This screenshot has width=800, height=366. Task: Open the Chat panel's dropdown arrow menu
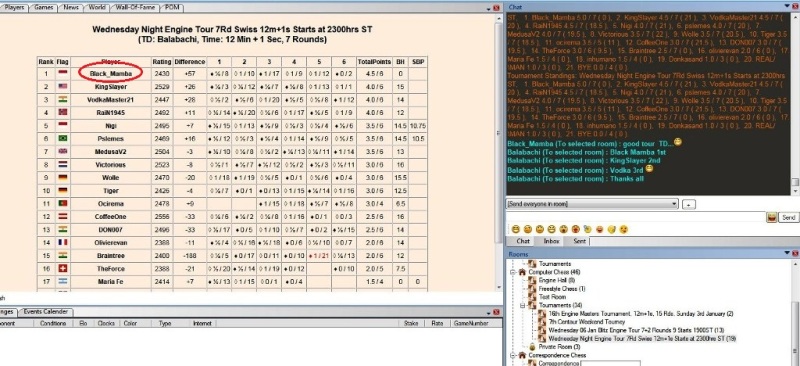tap(787, 7)
